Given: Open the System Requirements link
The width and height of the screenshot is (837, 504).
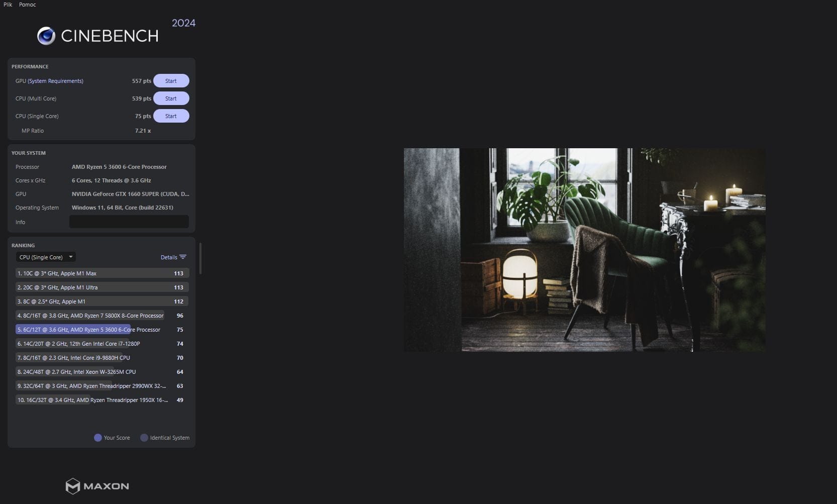Looking at the screenshot, I should click(x=55, y=81).
